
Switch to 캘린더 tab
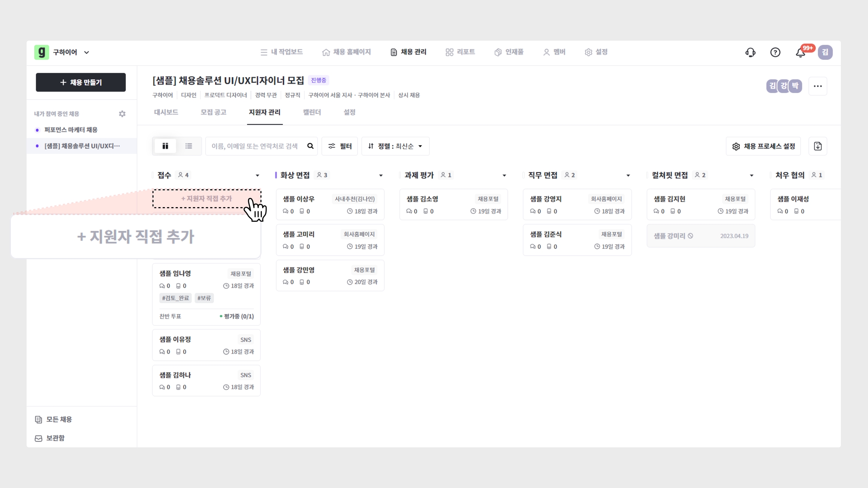[312, 112]
